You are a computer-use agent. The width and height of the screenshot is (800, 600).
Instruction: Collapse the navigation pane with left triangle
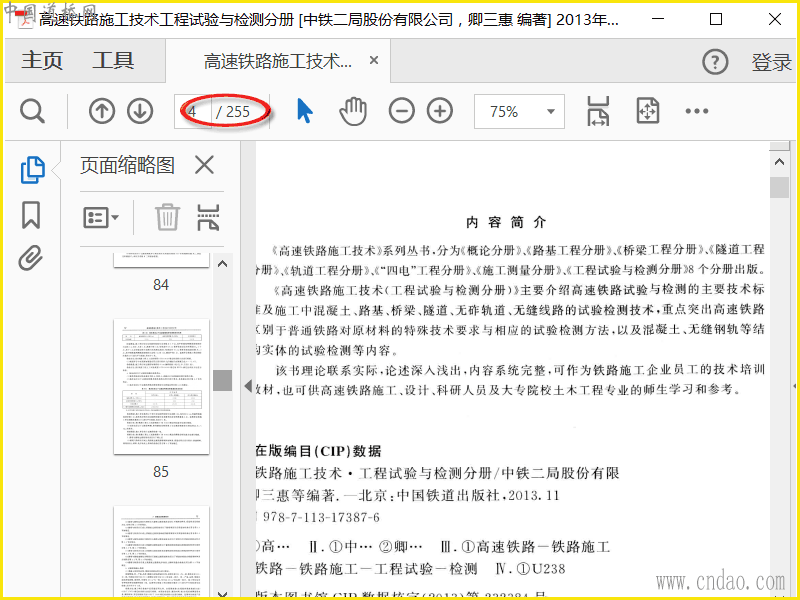248,386
